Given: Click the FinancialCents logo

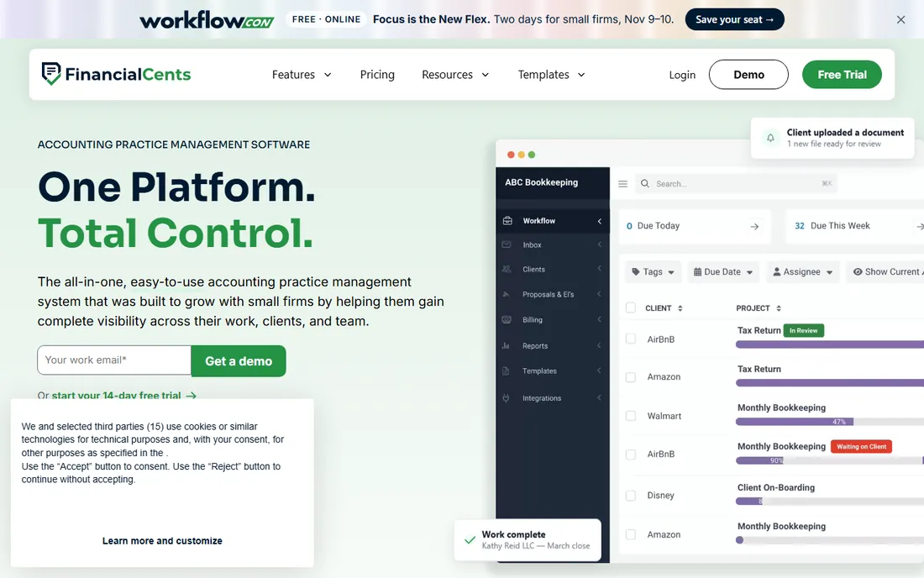Looking at the screenshot, I should coord(116,74).
